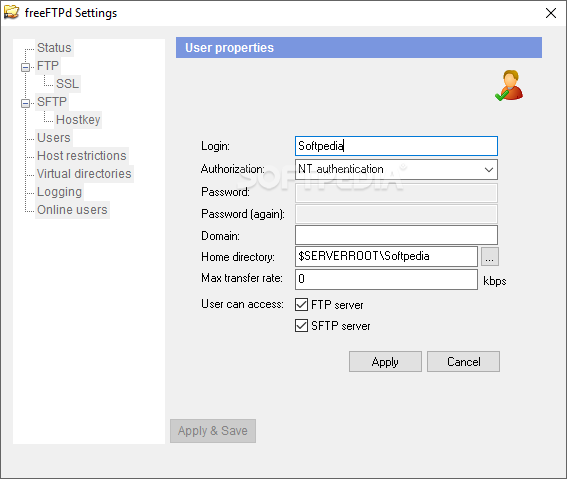
Task: Click the disabled Password field
Action: 396,193
